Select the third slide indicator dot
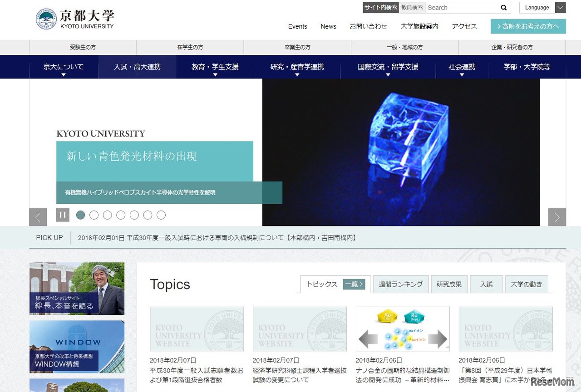Screen dimensions: 581x392 (107, 215)
